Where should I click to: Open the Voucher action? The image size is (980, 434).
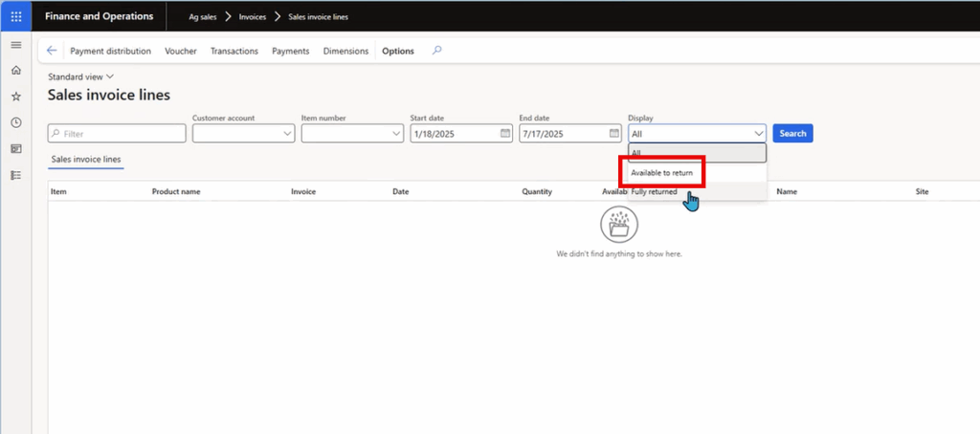pyautogui.click(x=181, y=52)
